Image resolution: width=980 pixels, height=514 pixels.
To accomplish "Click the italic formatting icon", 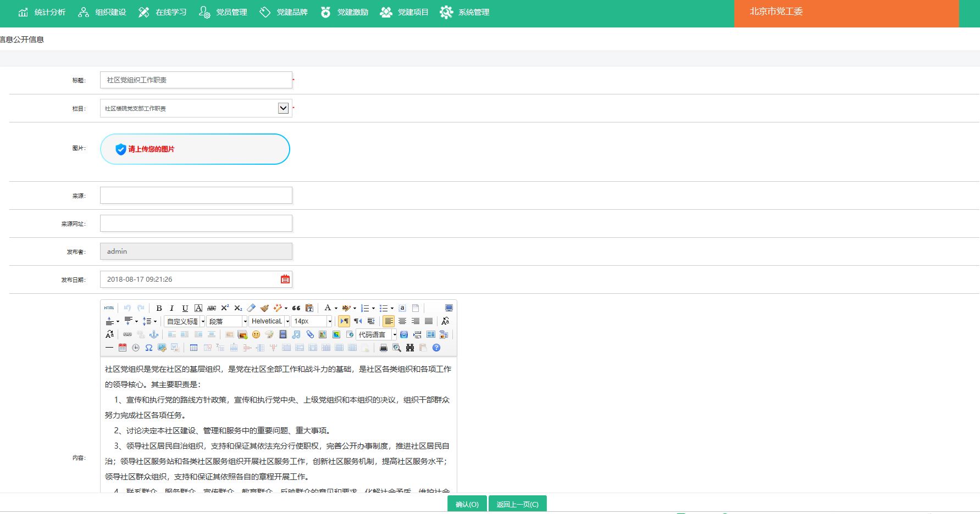I will (x=171, y=308).
